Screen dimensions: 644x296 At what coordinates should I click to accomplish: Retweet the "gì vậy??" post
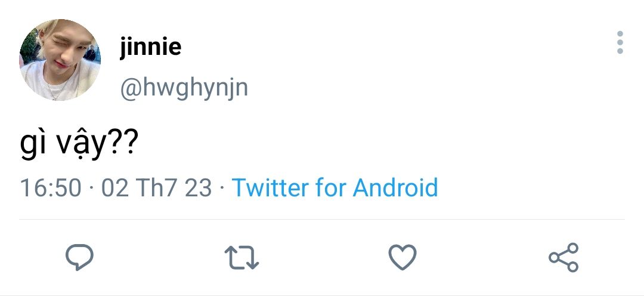(241, 257)
